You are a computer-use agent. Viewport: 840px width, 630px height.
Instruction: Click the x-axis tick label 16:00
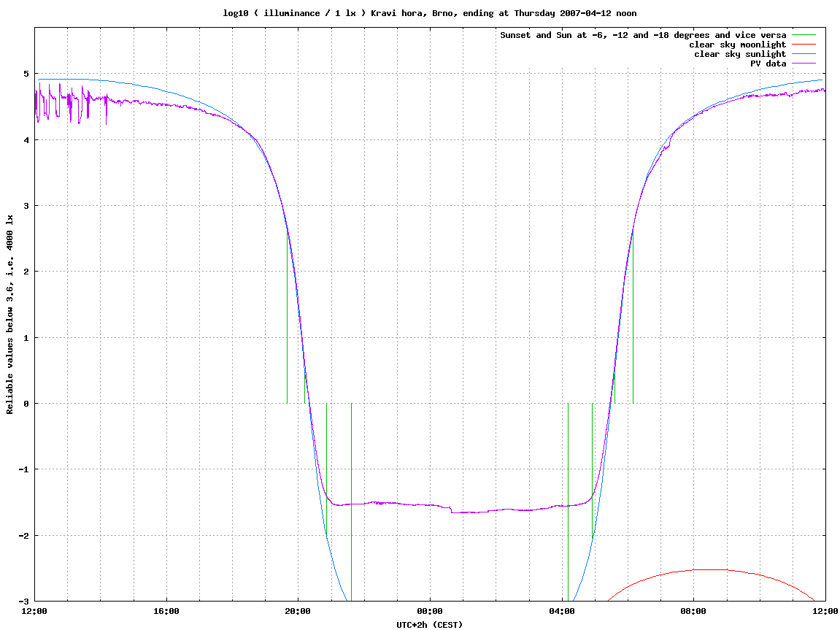pyautogui.click(x=166, y=611)
